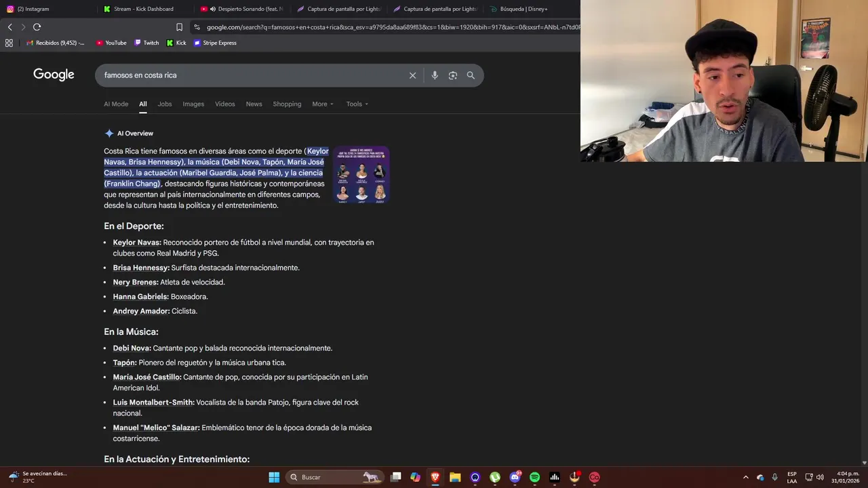
Task: Open Spotify from the taskbar
Action: tap(534, 477)
